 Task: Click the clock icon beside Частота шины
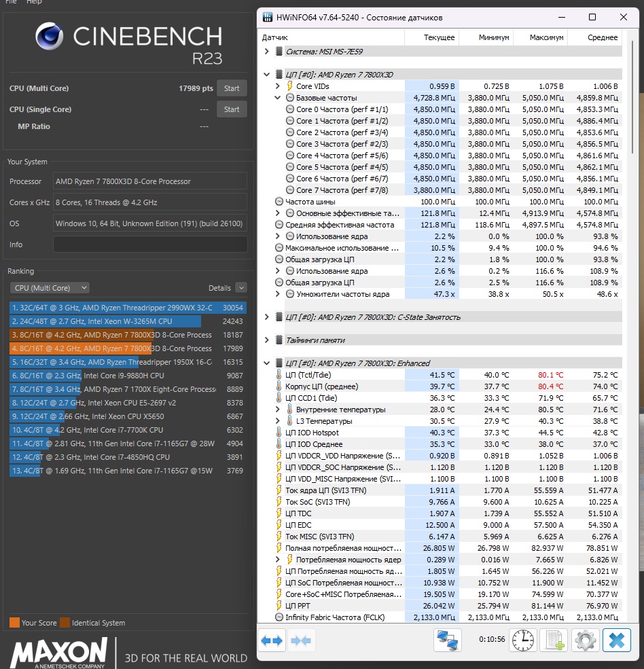[279, 202]
